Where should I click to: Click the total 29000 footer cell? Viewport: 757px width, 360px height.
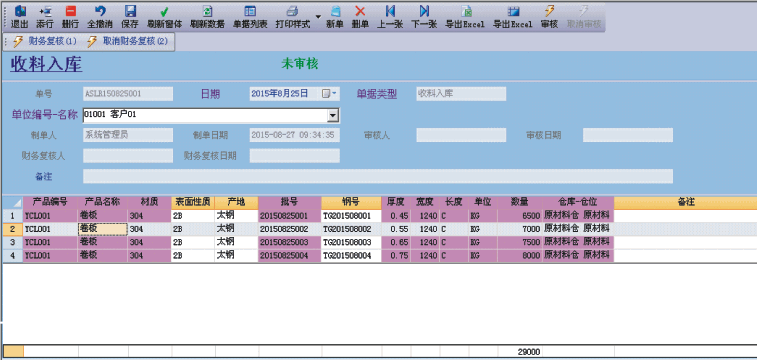point(519,352)
